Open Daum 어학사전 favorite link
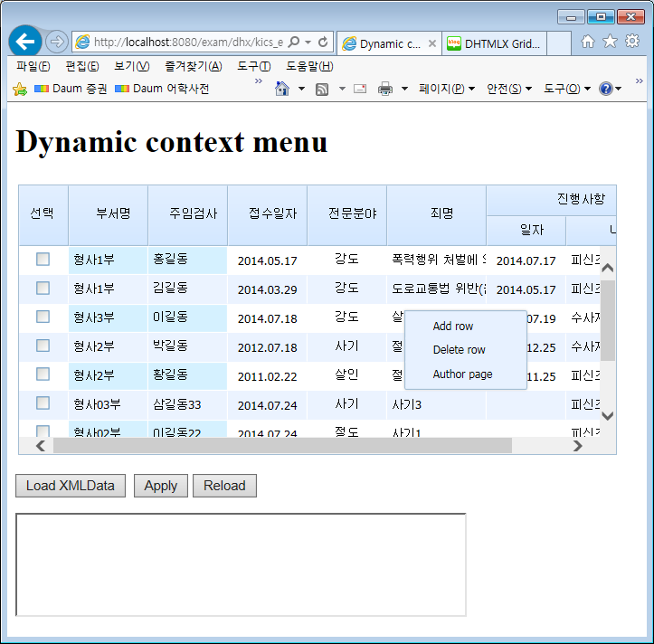Image resolution: width=654 pixels, height=644 pixels. pyautogui.click(x=162, y=89)
